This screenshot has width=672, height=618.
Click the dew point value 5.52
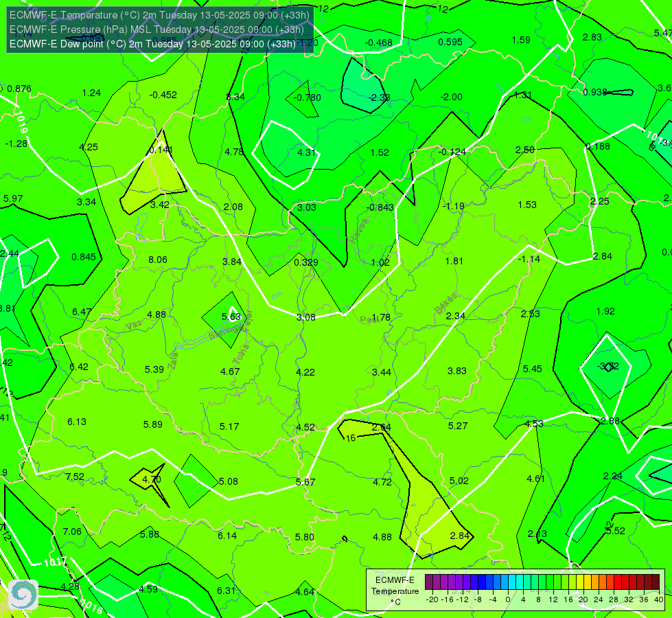pyautogui.click(x=616, y=531)
